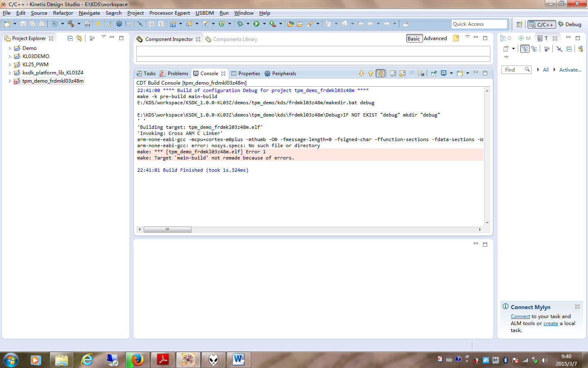Click the New C/C++ project icon
588x368 pixels.
(x=173, y=24)
